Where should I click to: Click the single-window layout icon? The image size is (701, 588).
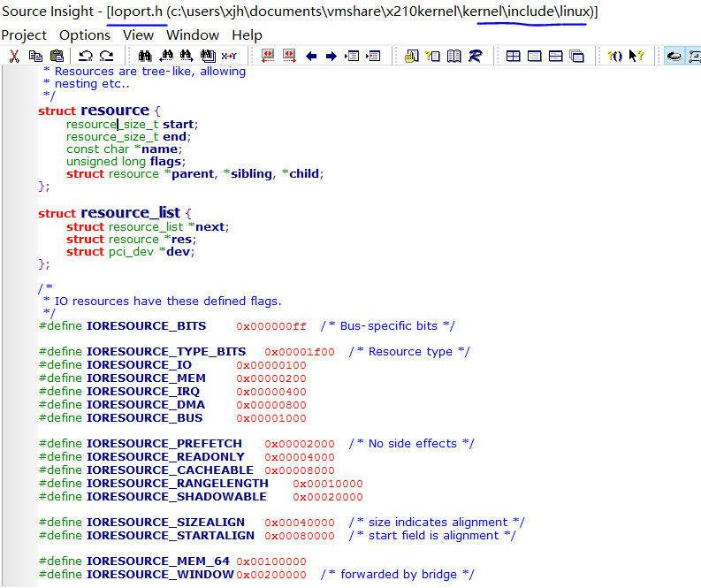[534, 56]
